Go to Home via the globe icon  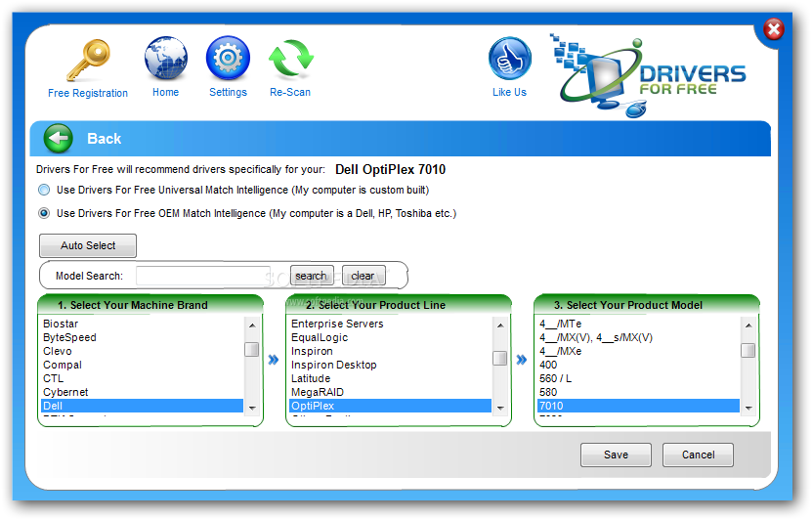[166, 58]
